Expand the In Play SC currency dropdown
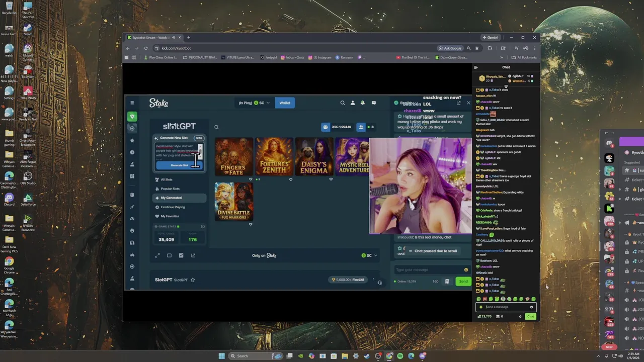Viewport: 644px width, 362px height. pyautogui.click(x=254, y=103)
